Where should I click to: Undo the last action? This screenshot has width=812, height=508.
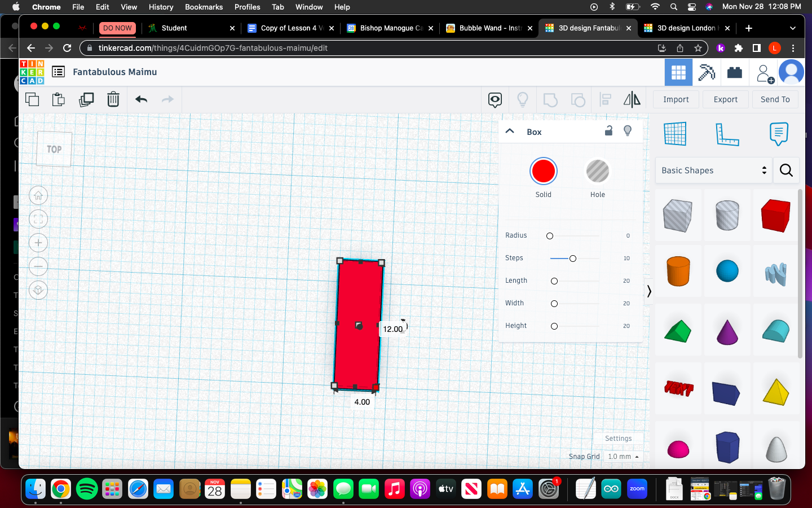click(141, 99)
